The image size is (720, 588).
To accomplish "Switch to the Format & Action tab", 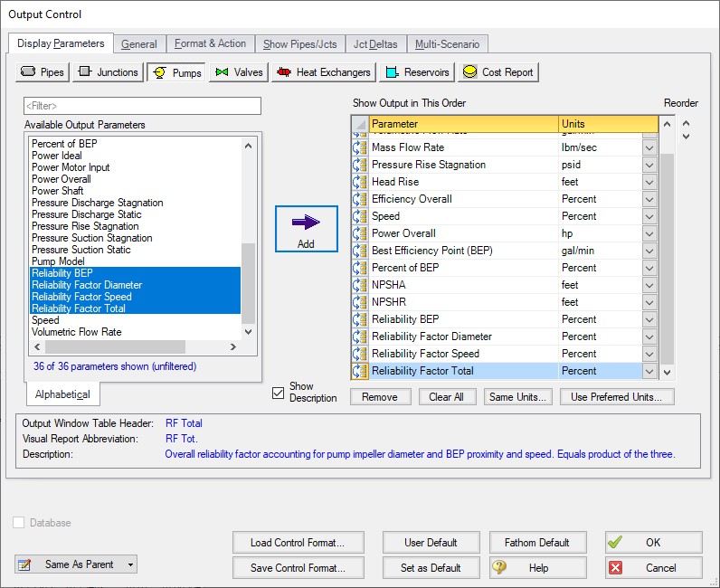I will pos(210,43).
